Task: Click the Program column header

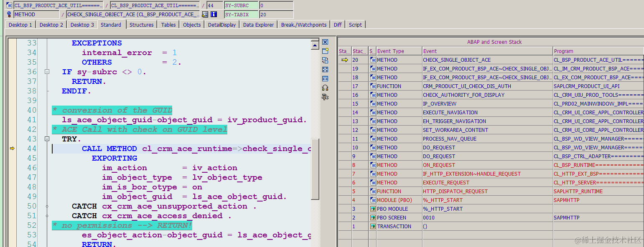Action: (598, 51)
